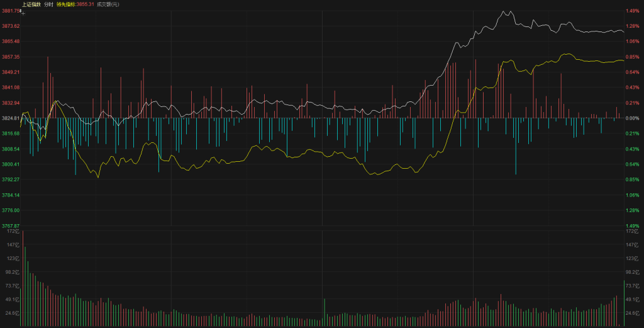
Task: Click the 98.2亿 volume label on left axis
Action: click(12, 272)
